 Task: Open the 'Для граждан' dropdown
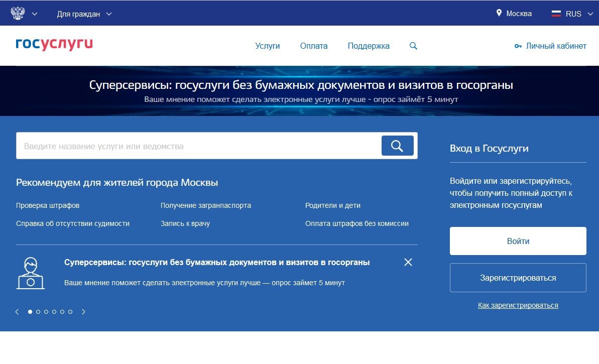[84, 14]
